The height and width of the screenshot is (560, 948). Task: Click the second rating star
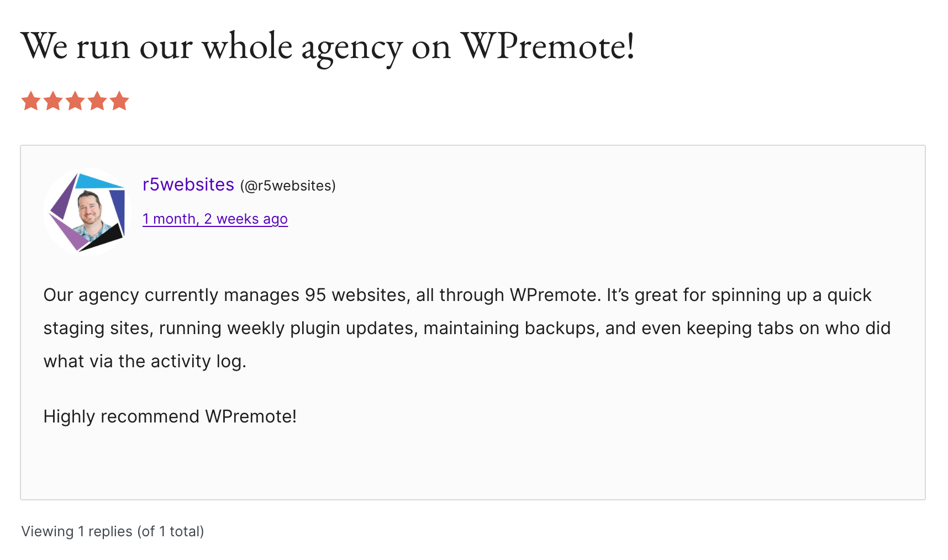53,102
